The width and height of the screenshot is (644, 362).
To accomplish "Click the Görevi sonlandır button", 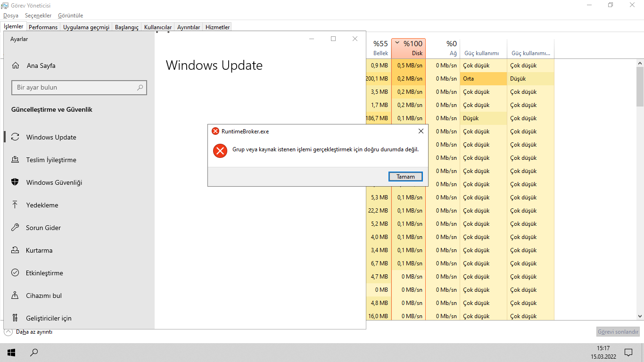I will 618,332.
